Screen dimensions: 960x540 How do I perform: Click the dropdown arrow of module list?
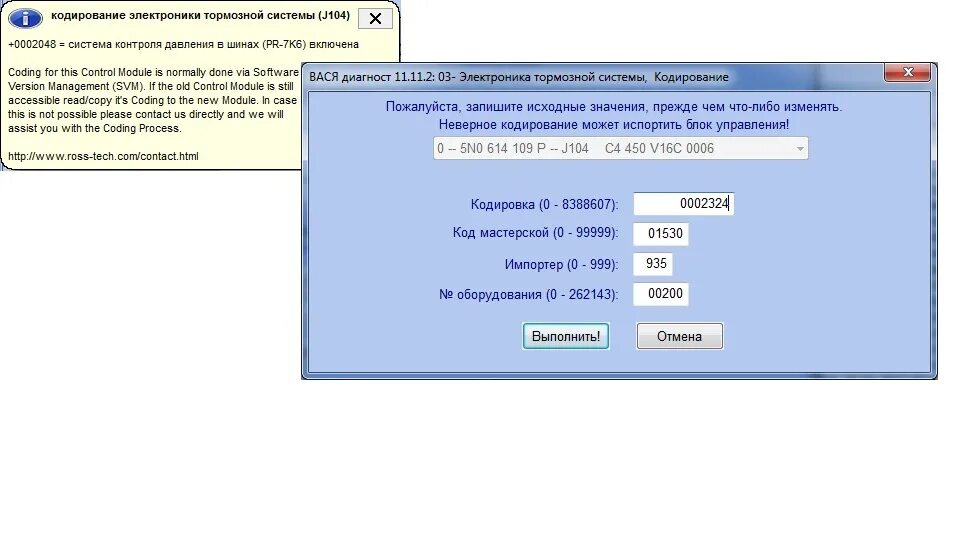click(800, 149)
